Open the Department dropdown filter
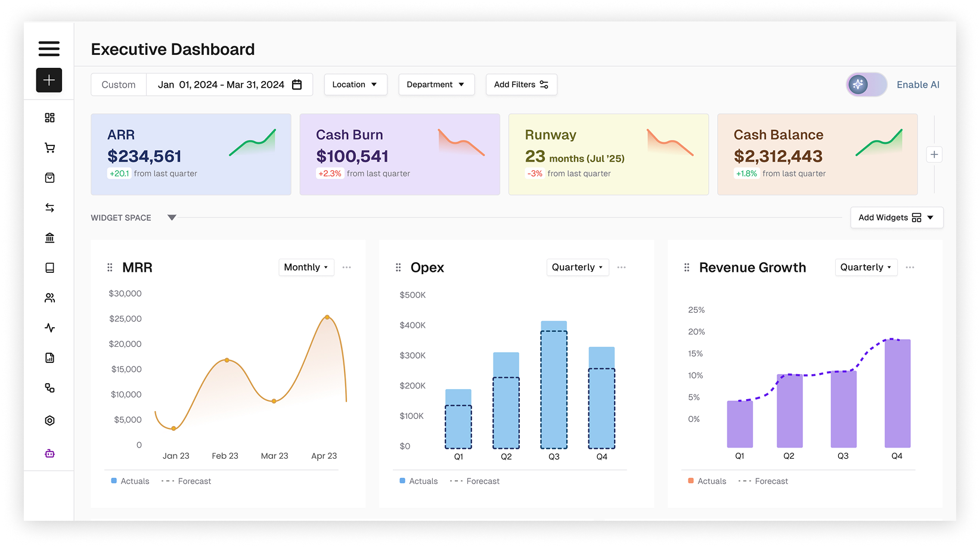This screenshot has height=547, width=980. [436, 85]
